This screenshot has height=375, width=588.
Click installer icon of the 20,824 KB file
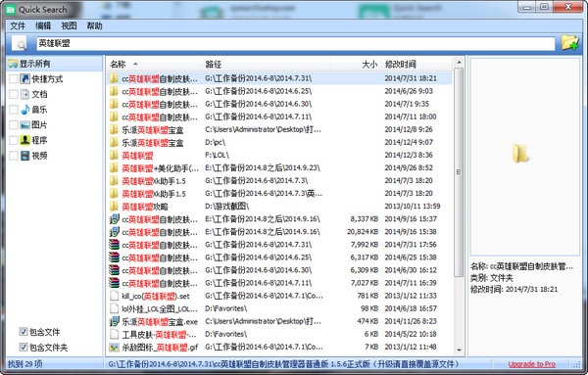[x=114, y=232]
